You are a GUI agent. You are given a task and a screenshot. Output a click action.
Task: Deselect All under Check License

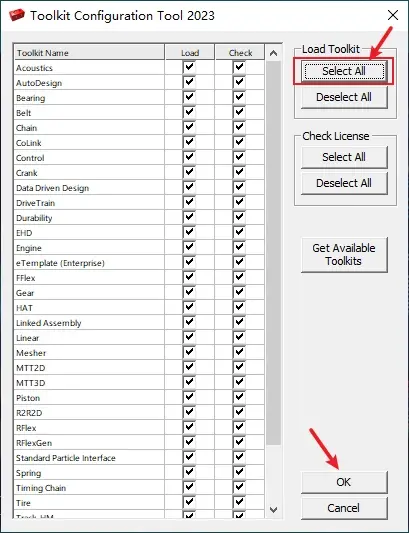(x=344, y=183)
